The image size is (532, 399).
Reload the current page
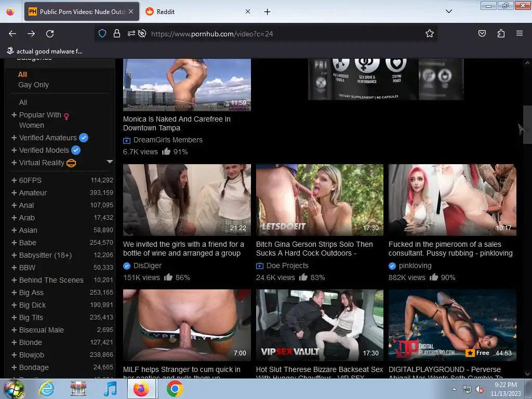point(50,34)
